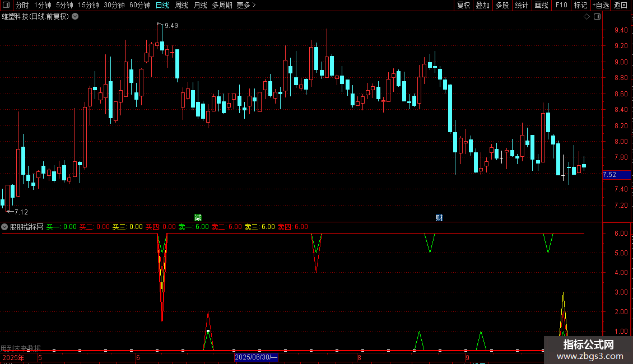Image resolution: width=633 pixels, height=364 pixels.
Task: Click the 卖三: 6.00 indicator value
Action: (x=260, y=227)
